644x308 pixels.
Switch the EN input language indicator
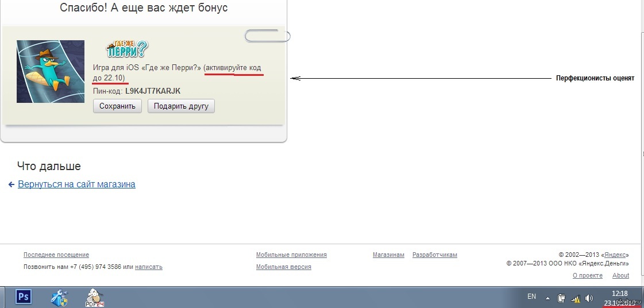pyautogui.click(x=531, y=297)
